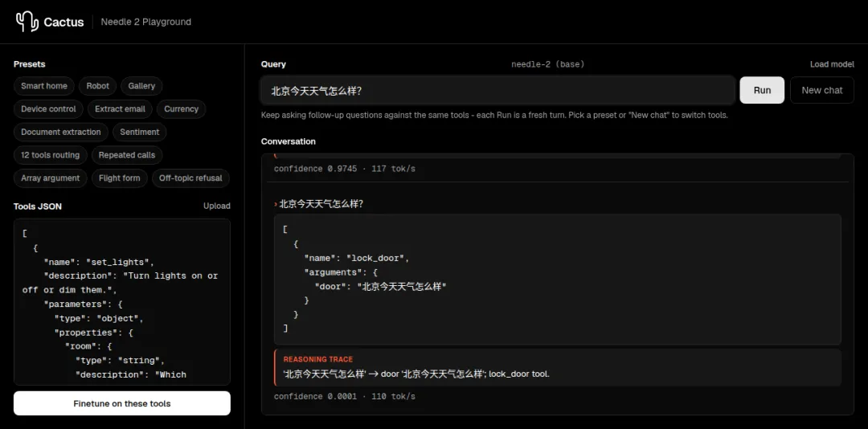Click the Cactus brand name text
Image resolution: width=868 pixels, height=429 pixels.
click(x=63, y=22)
